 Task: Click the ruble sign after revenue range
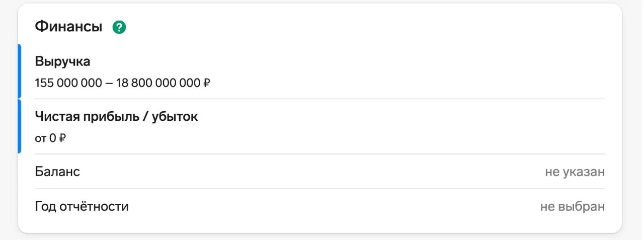coord(206,83)
